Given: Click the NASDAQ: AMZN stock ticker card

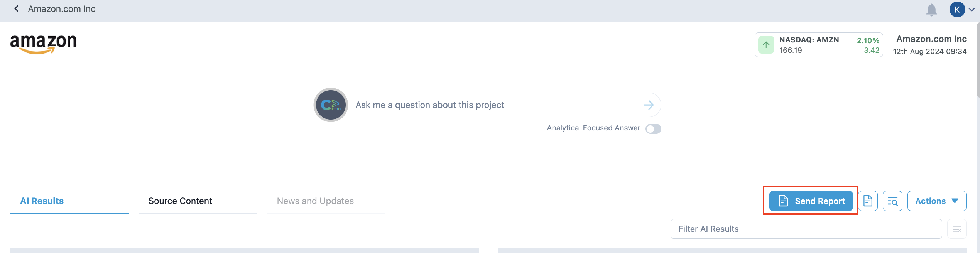Looking at the screenshot, I should 819,45.
